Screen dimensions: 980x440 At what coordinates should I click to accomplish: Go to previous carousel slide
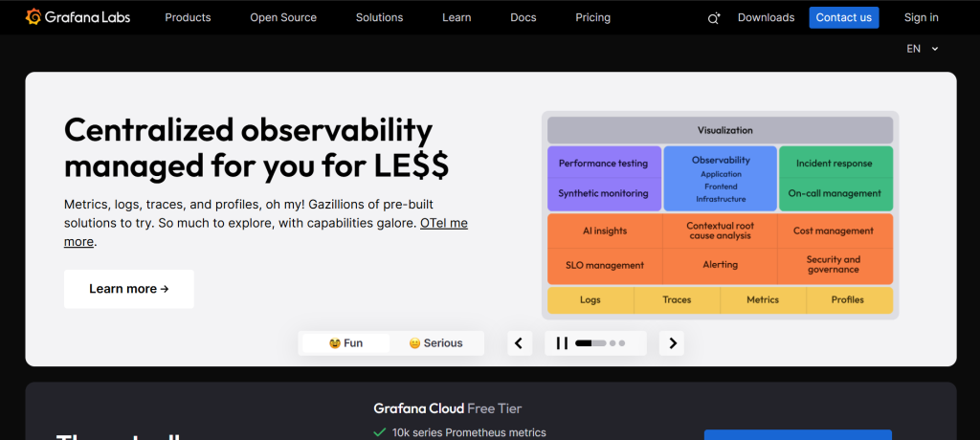(x=520, y=343)
